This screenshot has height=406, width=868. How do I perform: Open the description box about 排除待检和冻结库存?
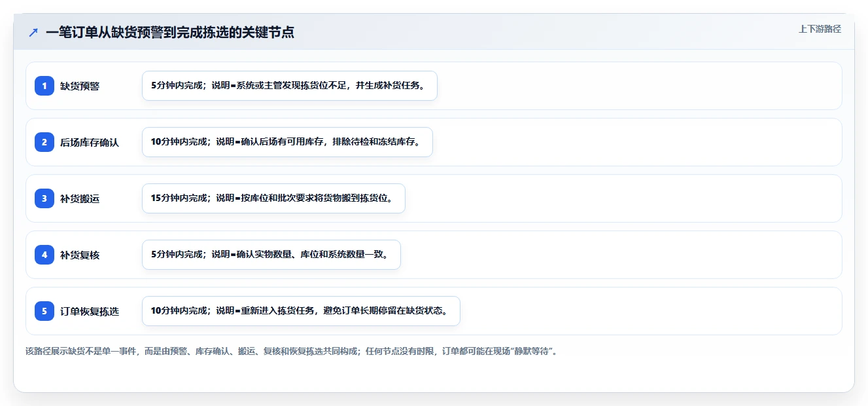click(x=287, y=142)
